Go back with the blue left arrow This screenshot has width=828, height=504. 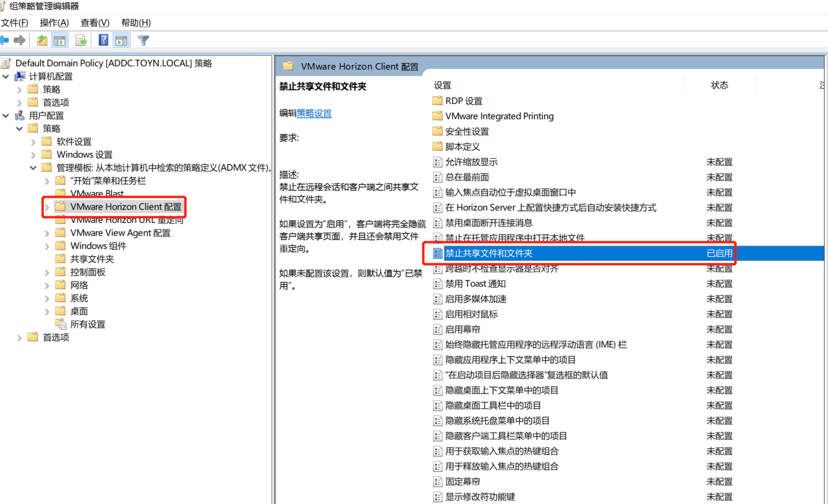4,40
